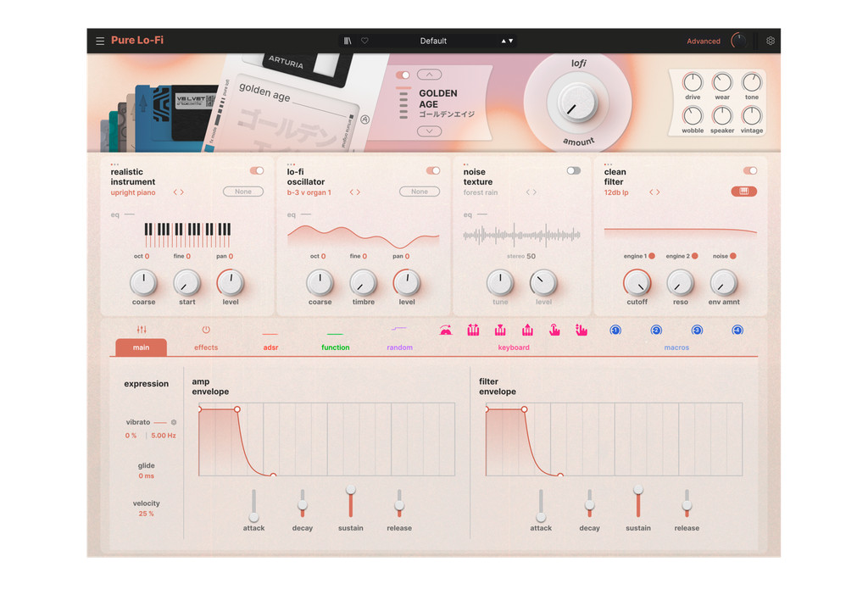Click amp envelope sustain slider
Image resolution: width=868 pixels, height=606 pixels.
pyautogui.click(x=351, y=503)
